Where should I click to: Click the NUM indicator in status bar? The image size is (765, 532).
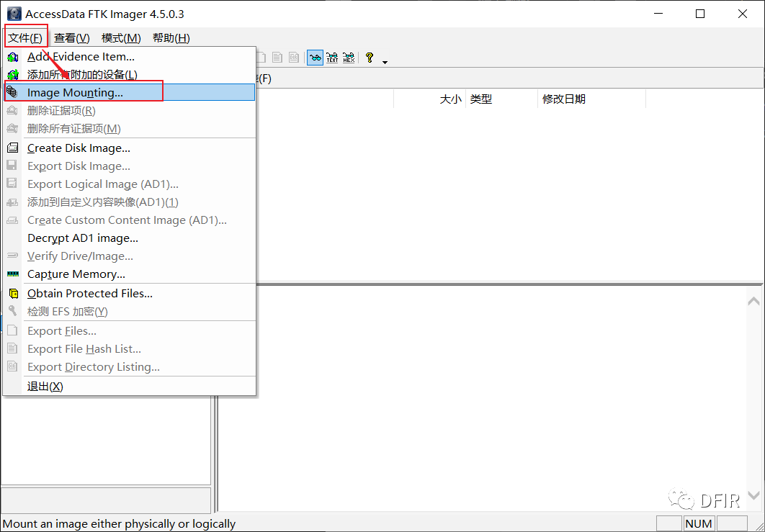pos(699,523)
